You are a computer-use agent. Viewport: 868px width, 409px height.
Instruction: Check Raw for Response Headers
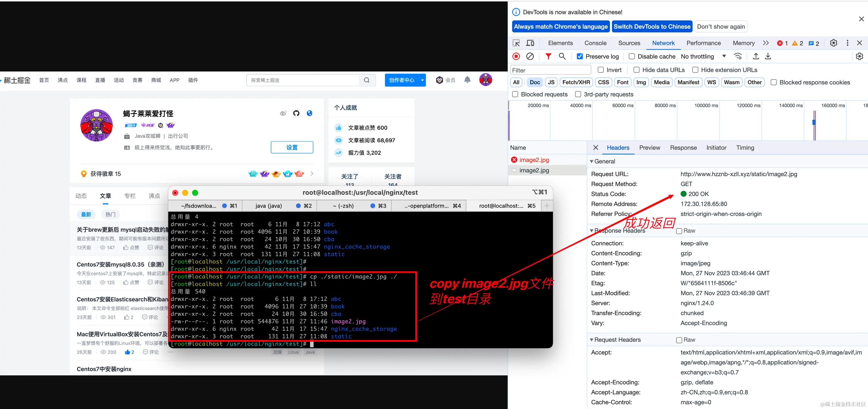pos(679,231)
